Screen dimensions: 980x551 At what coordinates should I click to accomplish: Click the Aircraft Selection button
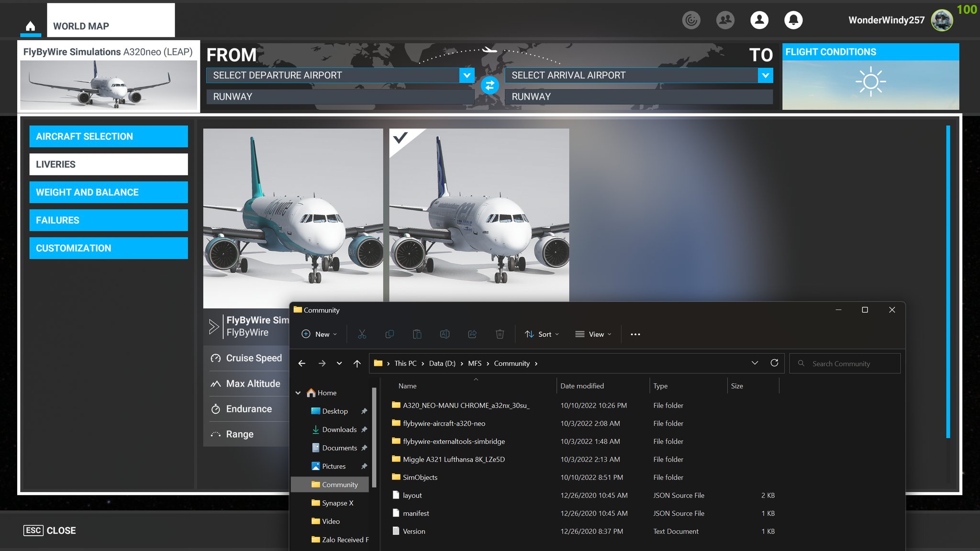click(x=109, y=136)
